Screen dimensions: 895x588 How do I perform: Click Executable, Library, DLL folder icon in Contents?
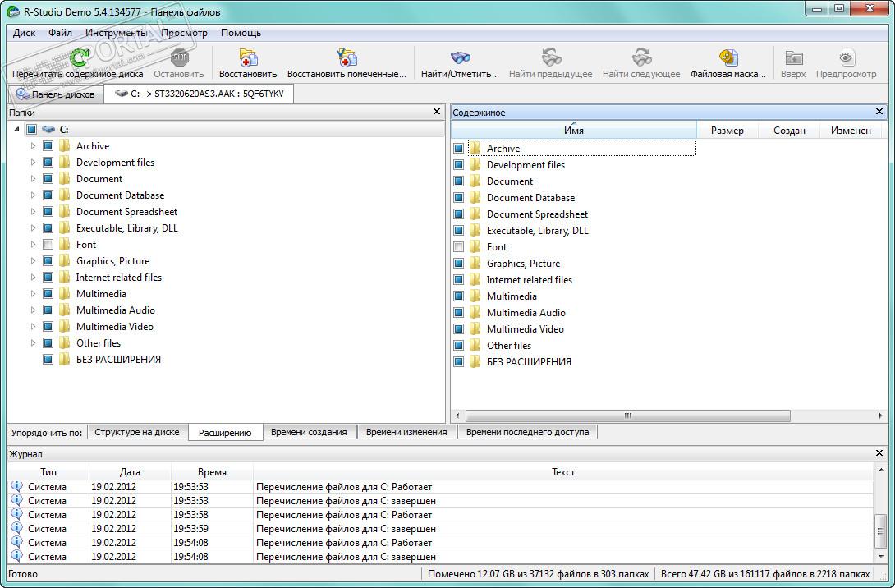click(475, 231)
